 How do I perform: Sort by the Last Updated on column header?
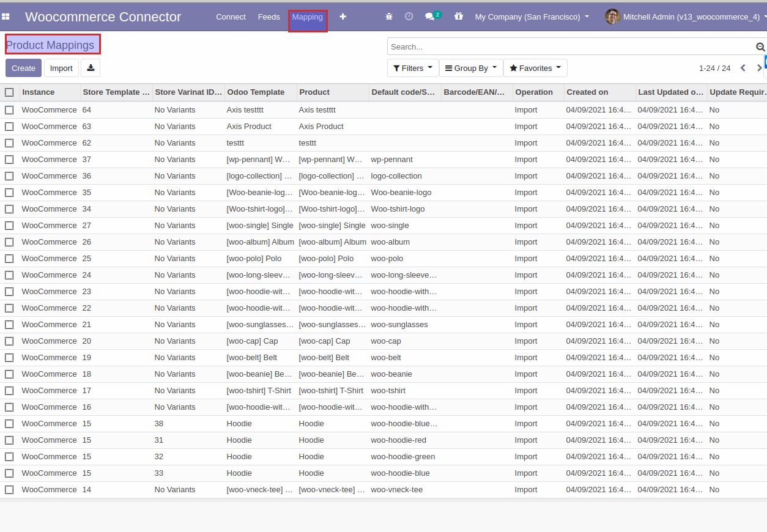point(671,92)
